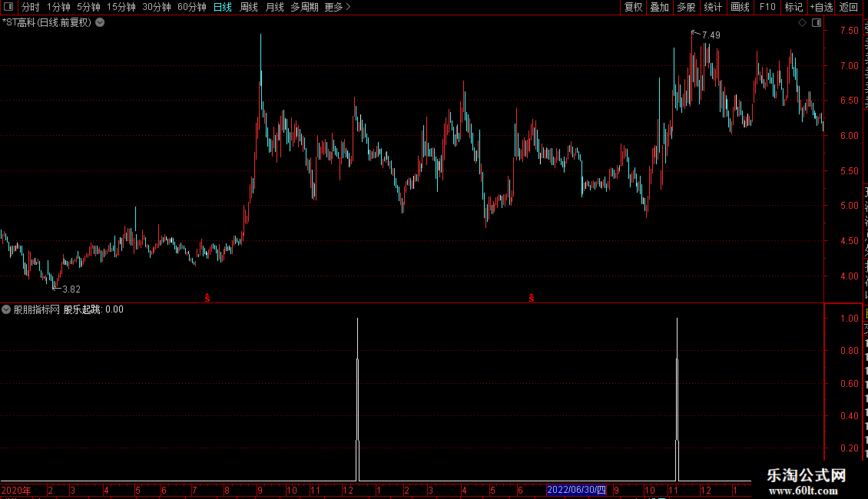Image resolution: width=868 pixels, height=499 pixels.
Task: Activate 画线 drawing tools
Action: [x=740, y=7]
